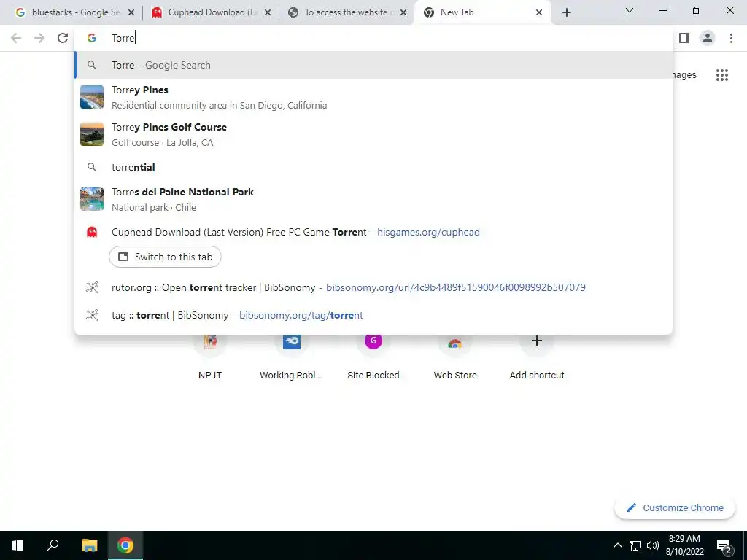Click 'Switch to this tab' button
Screen dimensions: 747x560
pyautogui.click(x=165, y=257)
